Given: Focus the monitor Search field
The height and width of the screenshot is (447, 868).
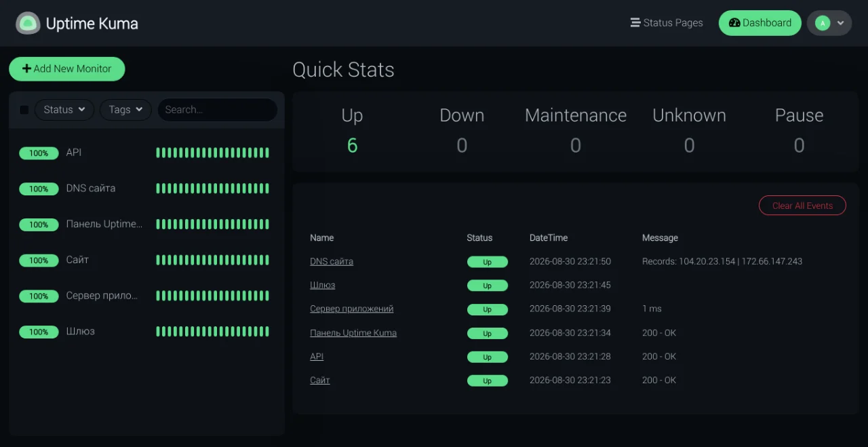Looking at the screenshot, I should [x=217, y=110].
